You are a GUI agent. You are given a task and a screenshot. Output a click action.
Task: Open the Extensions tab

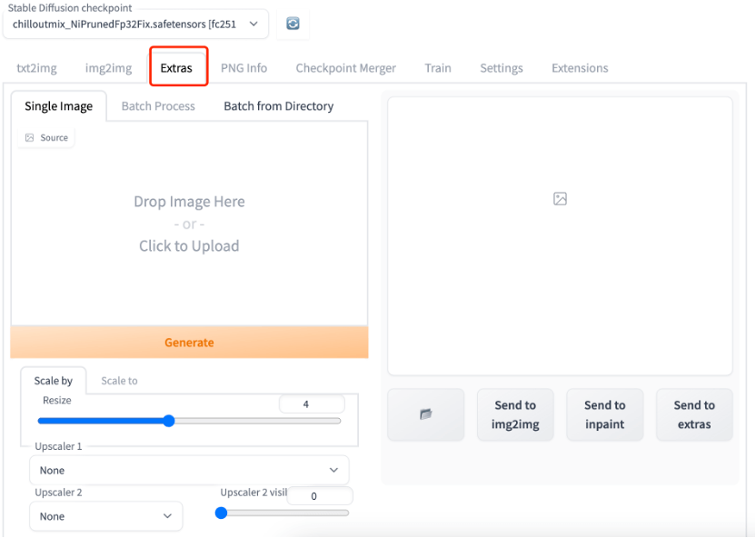(580, 68)
